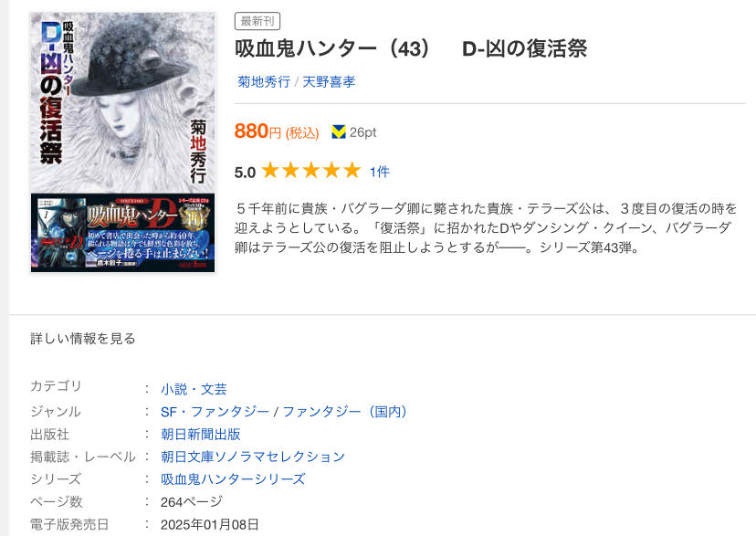Click the fifth rating star

(352, 170)
